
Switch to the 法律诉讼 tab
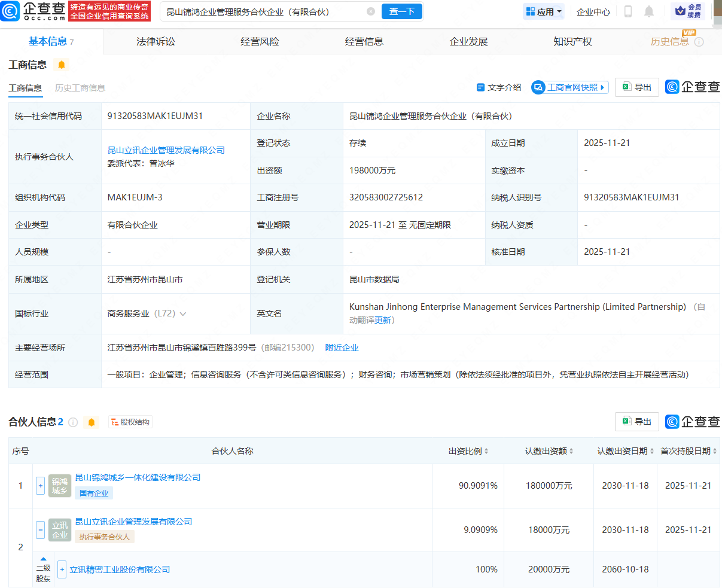click(x=155, y=41)
